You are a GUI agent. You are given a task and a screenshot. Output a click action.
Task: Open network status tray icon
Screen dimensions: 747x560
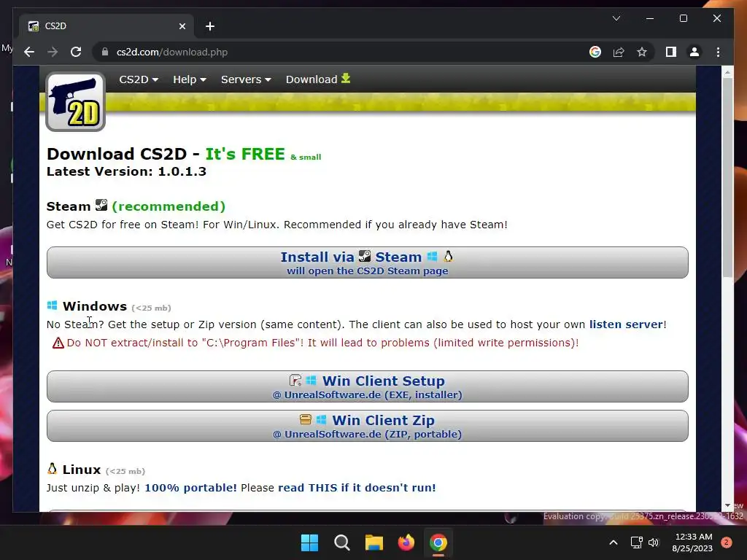click(x=636, y=542)
